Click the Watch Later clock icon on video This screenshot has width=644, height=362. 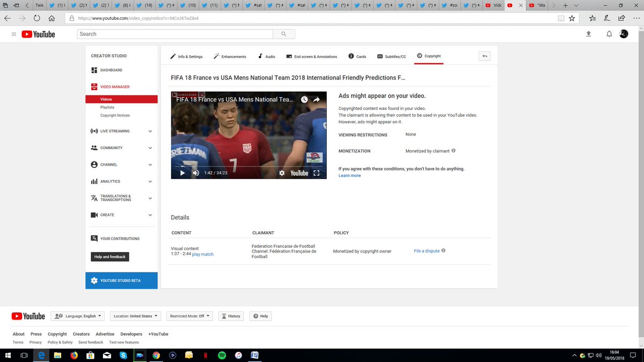click(304, 99)
